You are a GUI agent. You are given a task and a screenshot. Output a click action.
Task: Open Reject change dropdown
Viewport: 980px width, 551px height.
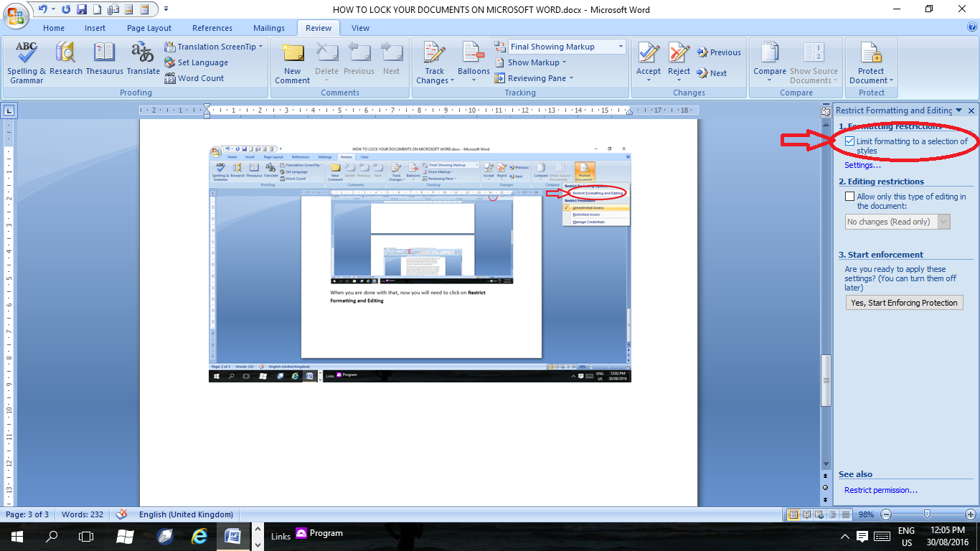[679, 79]
